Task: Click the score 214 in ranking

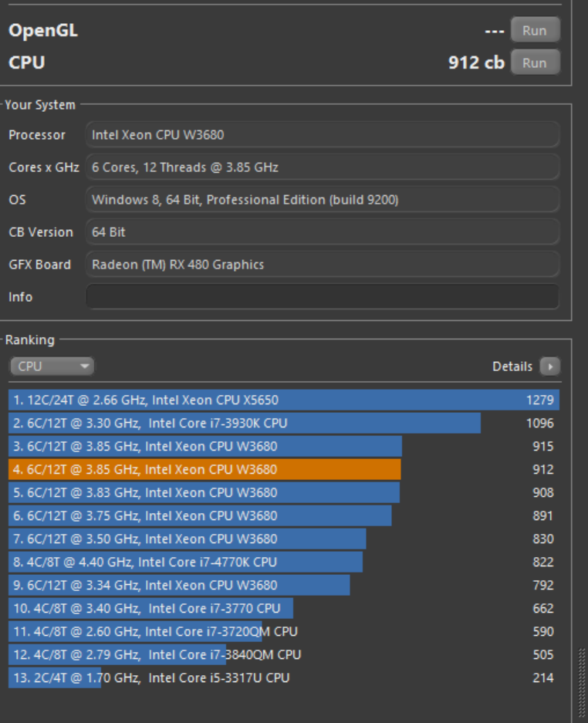Action: (x=542, y=677)
